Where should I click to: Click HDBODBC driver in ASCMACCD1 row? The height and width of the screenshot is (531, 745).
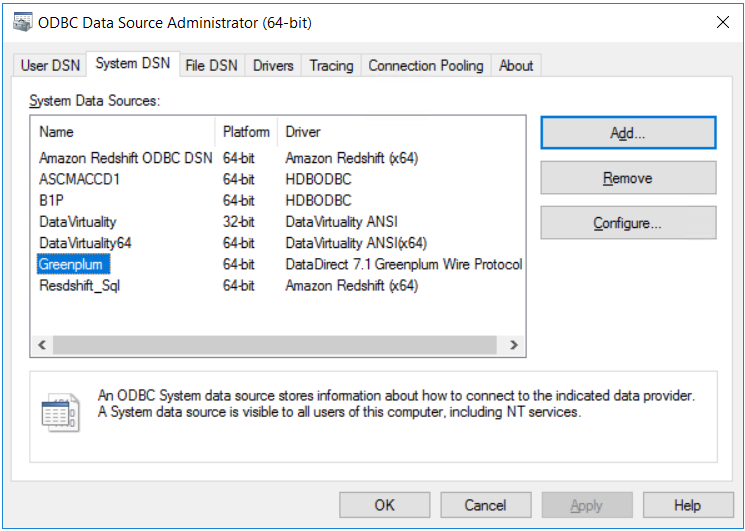click(318, 179)
